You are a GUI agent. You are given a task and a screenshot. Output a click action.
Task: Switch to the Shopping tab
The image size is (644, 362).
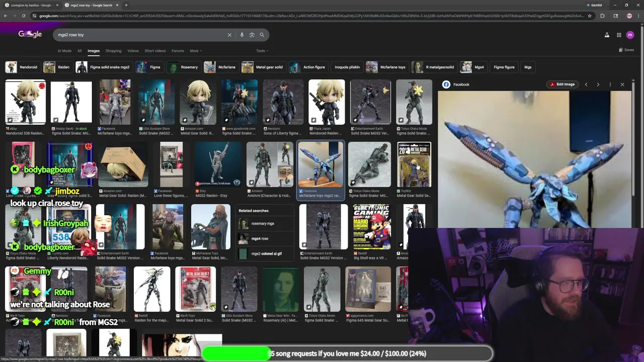(113, 51)
